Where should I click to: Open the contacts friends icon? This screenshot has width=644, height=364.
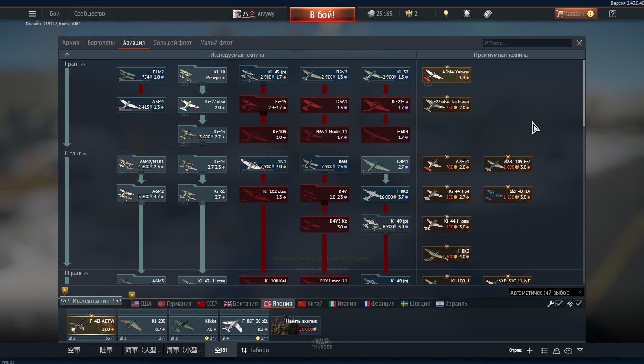point(556,350)
